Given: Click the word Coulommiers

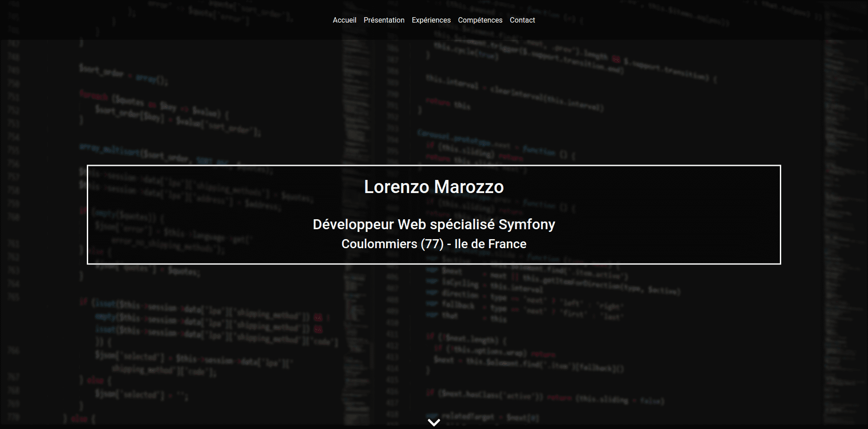Looking at the screenshot, I should tap(379, 244).
